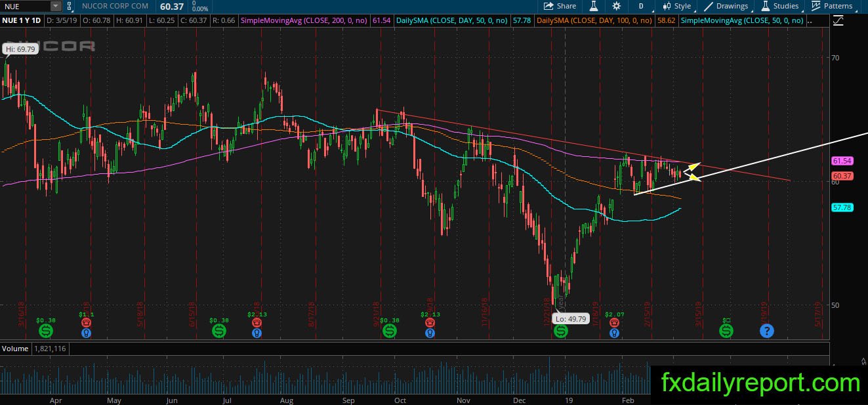Click the NUCOR CORP COM company name
The image size is (868, 405).
point(115,6)
